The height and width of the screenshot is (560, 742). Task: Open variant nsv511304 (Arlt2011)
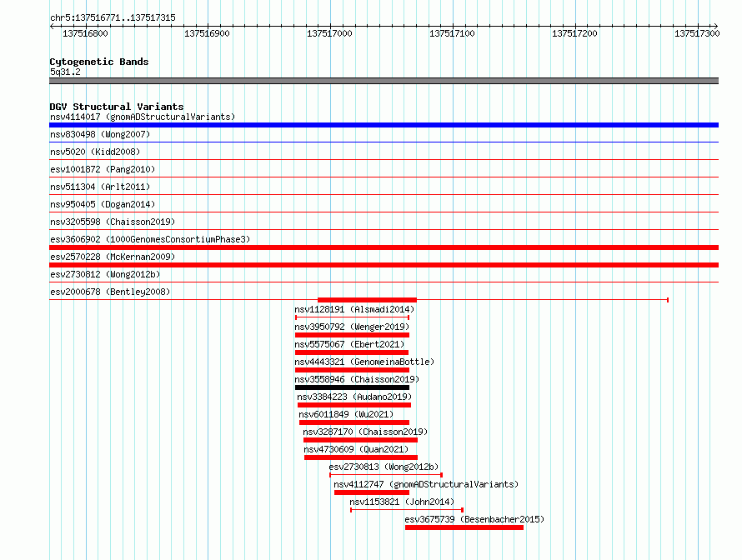(x=100, y=187)
